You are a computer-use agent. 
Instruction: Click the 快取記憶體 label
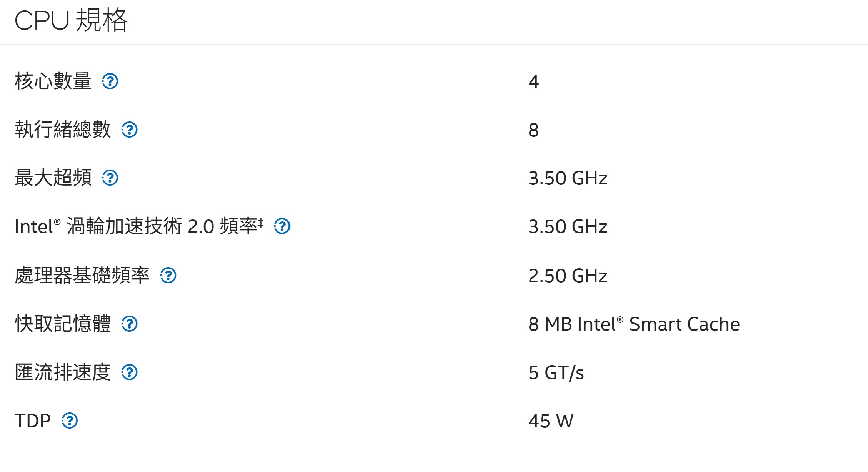coord(63,324)
